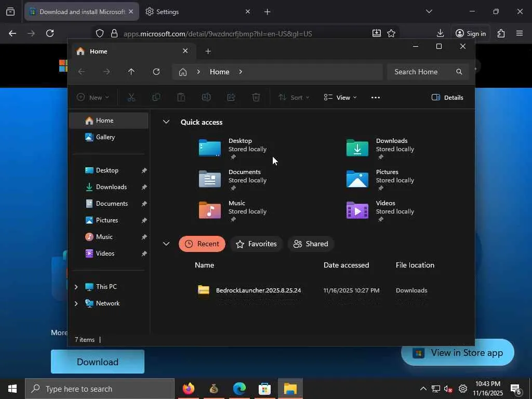Click the magnifier icon in Search Home box

(x=459, y=72)
